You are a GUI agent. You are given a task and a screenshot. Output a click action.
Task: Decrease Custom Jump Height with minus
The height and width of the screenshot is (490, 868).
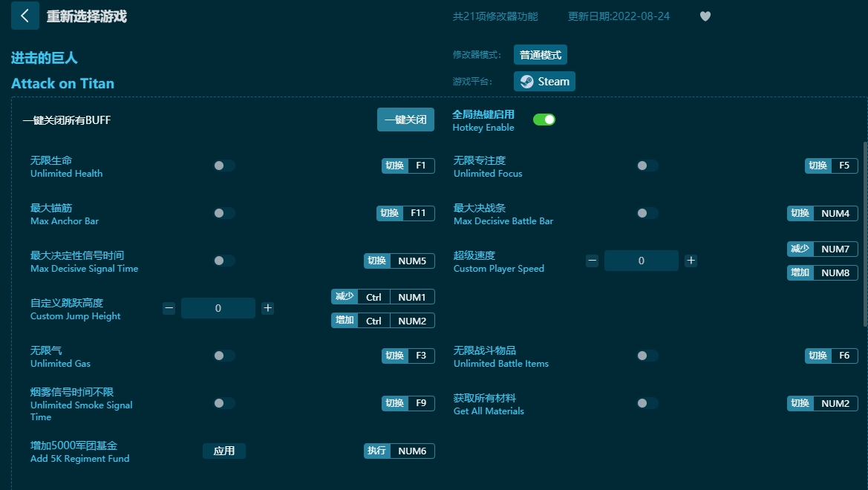pyautogui.click(x=169, y=308)
